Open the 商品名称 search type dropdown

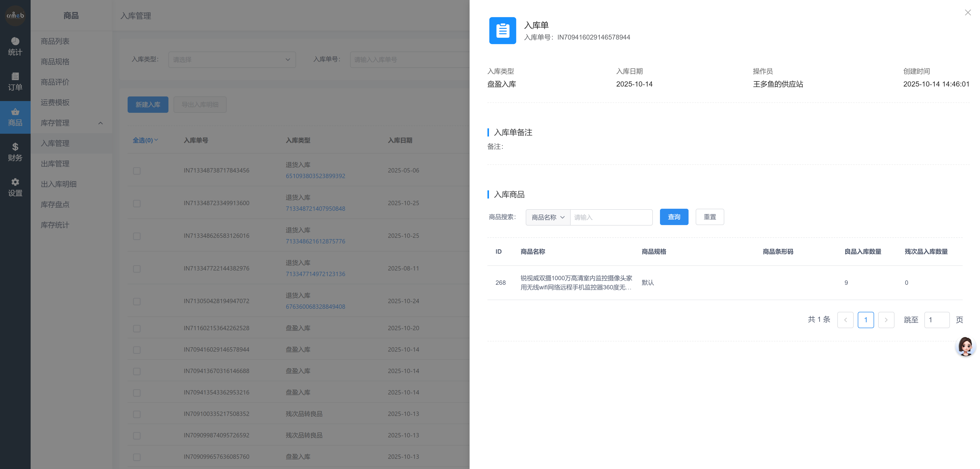point(547,217)
